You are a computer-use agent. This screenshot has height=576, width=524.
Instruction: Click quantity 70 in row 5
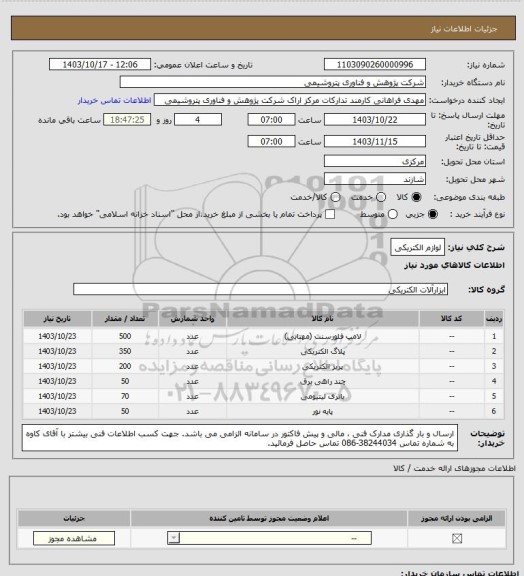point(125,397)
